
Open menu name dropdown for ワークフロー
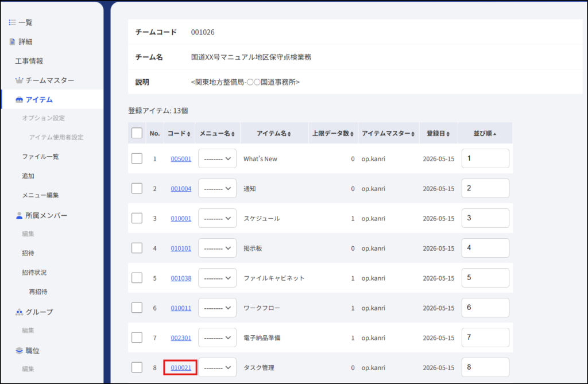(217, 308)
